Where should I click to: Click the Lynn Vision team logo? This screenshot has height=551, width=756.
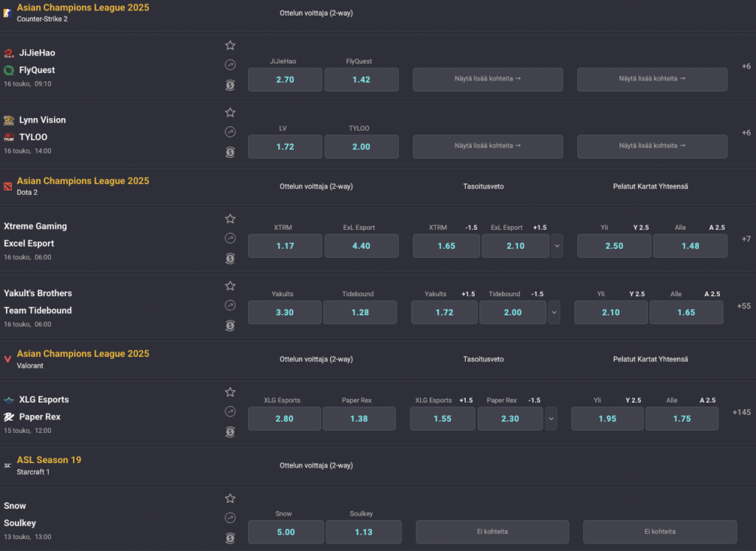pyautogui.click(x=9, y=120)
